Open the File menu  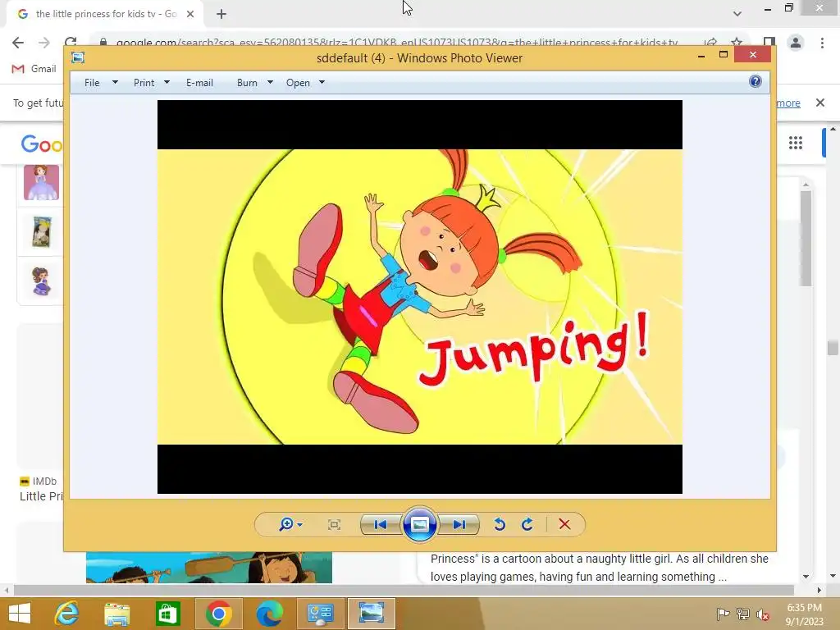92,83
